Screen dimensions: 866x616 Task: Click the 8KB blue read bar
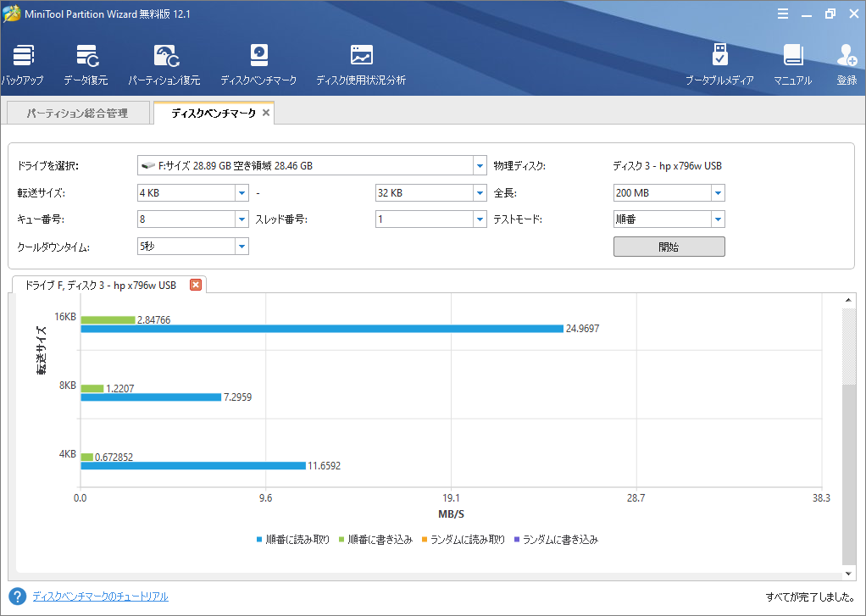click(x=152, y=397)
